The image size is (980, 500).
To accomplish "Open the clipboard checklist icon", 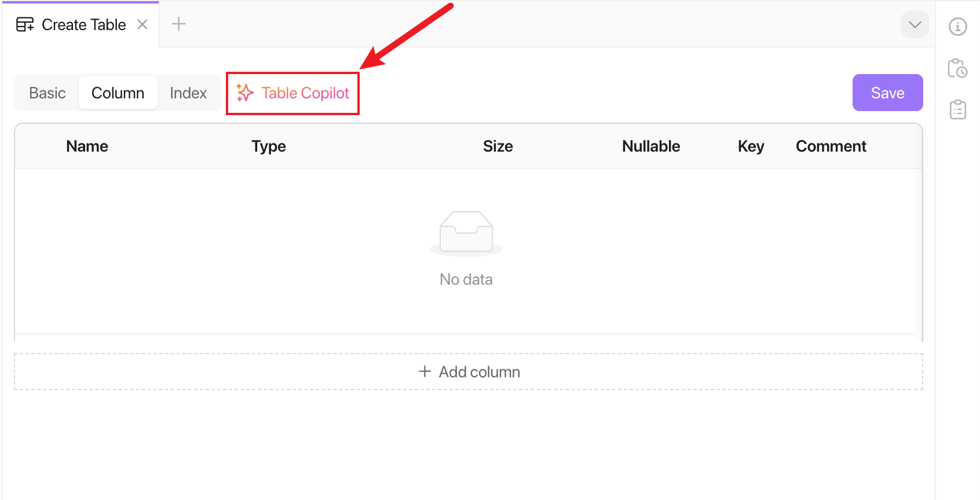I will coord(958,109).
